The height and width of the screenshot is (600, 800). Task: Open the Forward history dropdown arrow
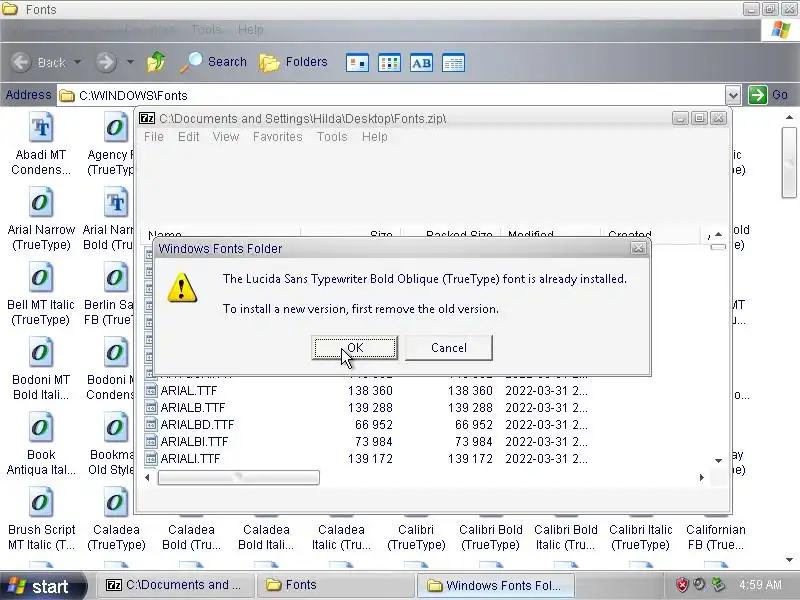tap(130, 62)
